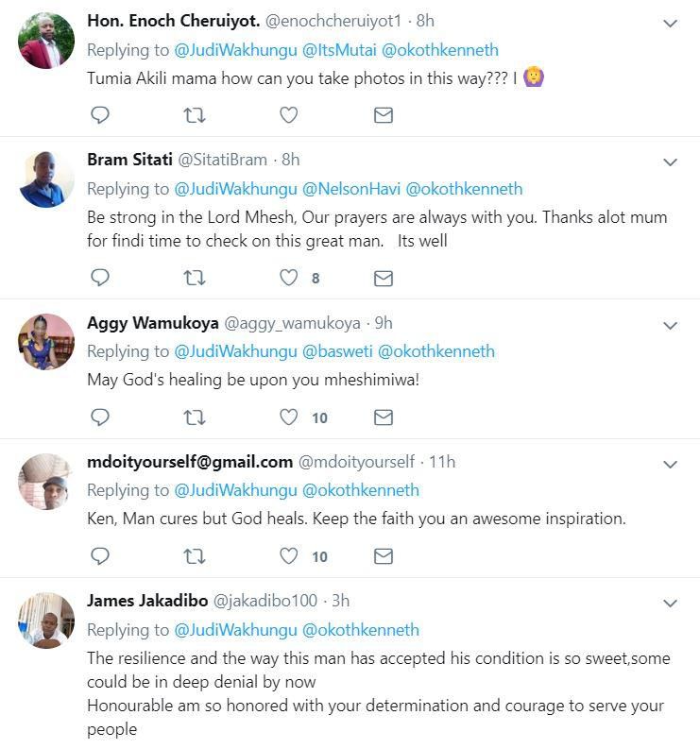
Task: Retweet the mdoityourself tweet
Action: [x=194, y=556]
